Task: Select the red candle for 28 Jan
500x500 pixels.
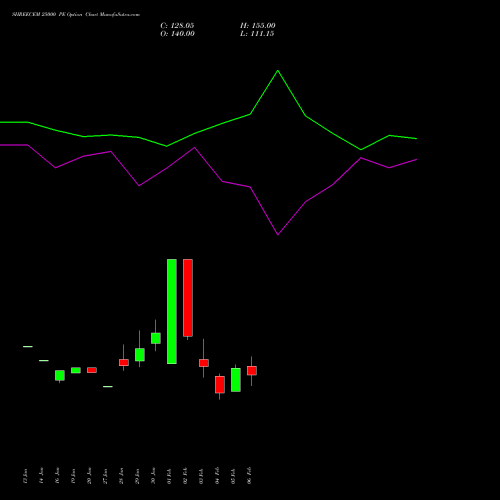Action: 124,363
